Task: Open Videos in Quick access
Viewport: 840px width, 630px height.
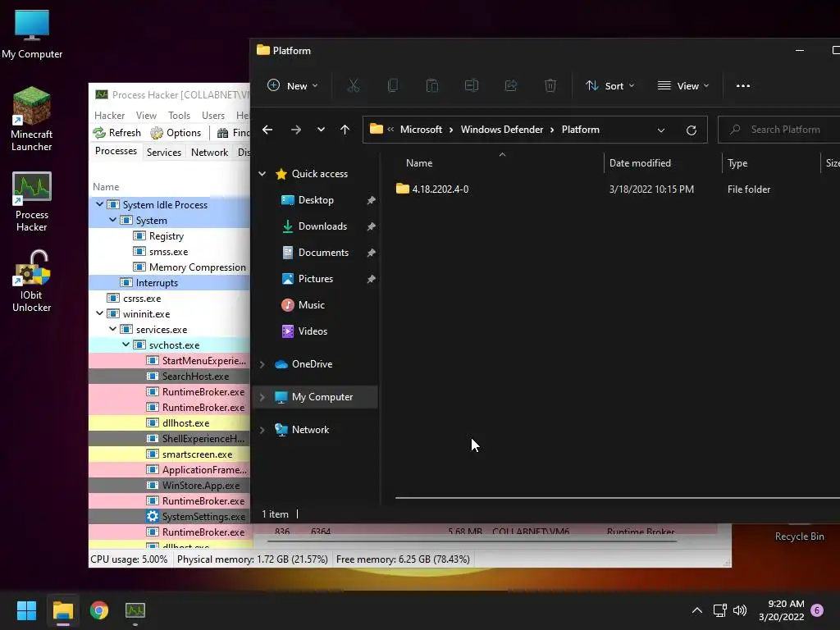Action: coord(313,331)
